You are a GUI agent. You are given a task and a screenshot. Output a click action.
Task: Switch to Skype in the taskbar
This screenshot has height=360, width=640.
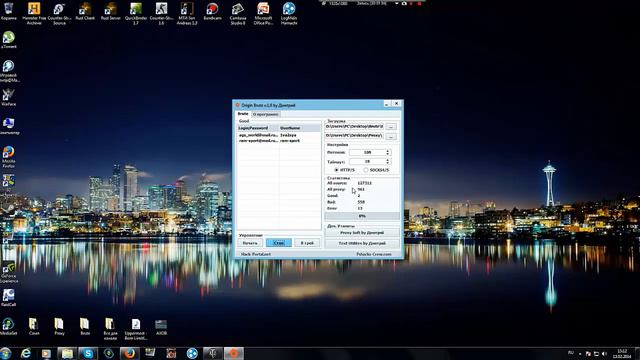88,353
